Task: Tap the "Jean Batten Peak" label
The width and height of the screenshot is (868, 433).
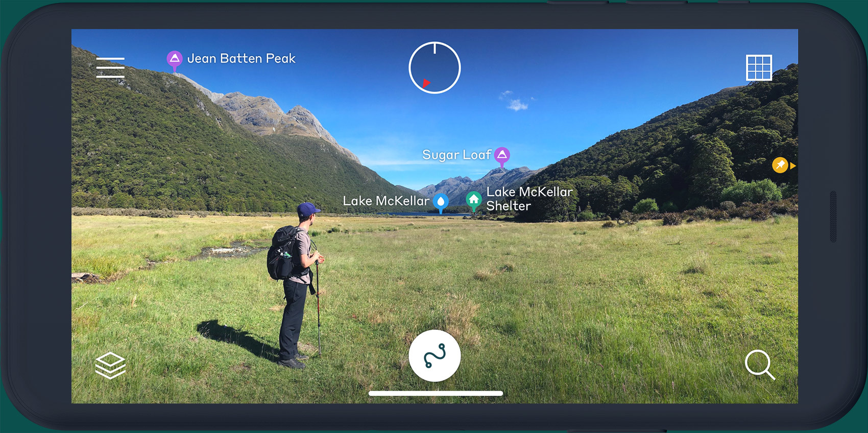Action: point(242,59)
